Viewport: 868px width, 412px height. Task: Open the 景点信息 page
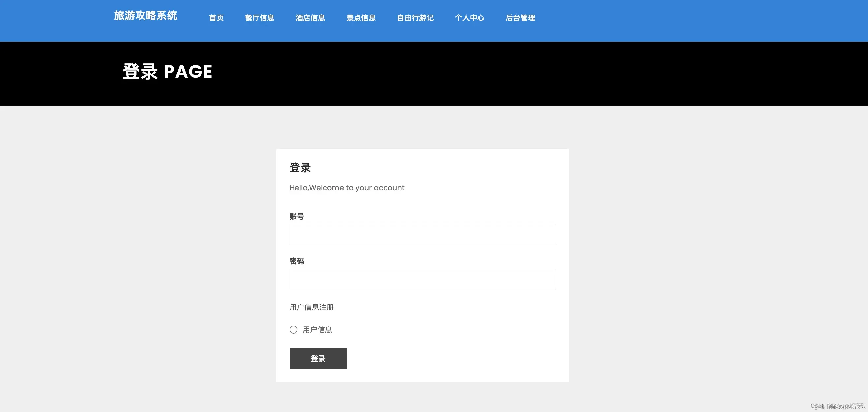(x=361, y=18)
